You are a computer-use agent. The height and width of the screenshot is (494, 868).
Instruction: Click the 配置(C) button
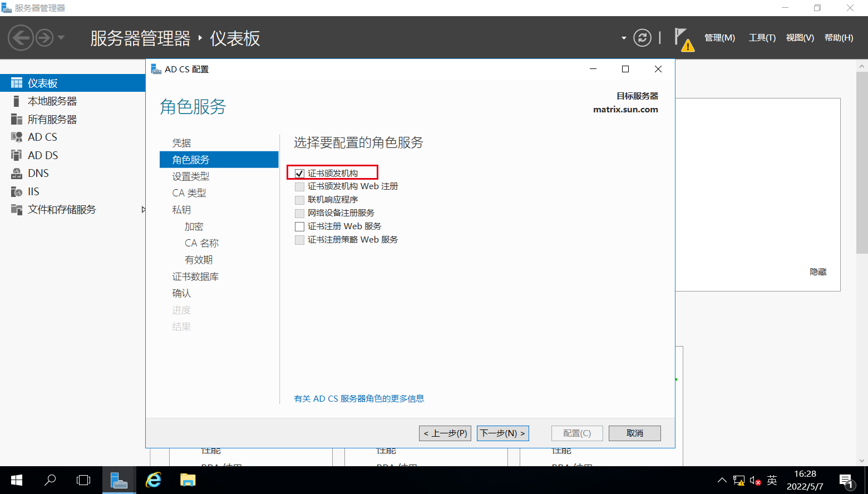point(577,433)
